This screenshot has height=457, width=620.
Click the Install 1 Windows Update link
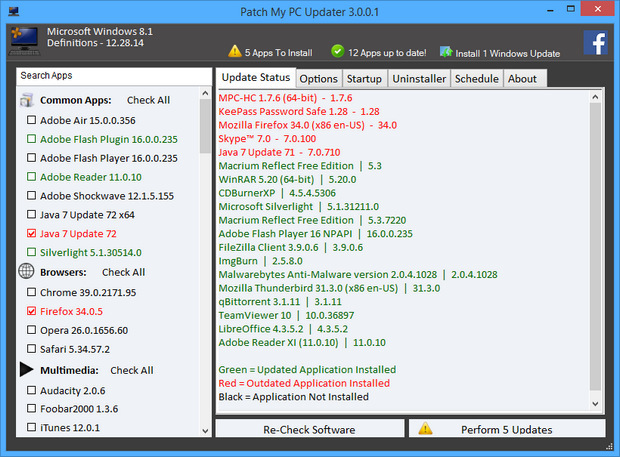point(508,53)
